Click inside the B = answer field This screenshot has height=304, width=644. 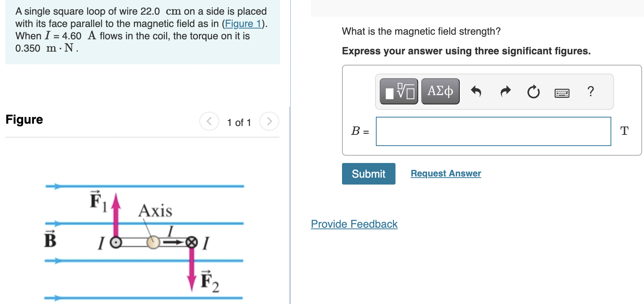[x=493, y=131]
